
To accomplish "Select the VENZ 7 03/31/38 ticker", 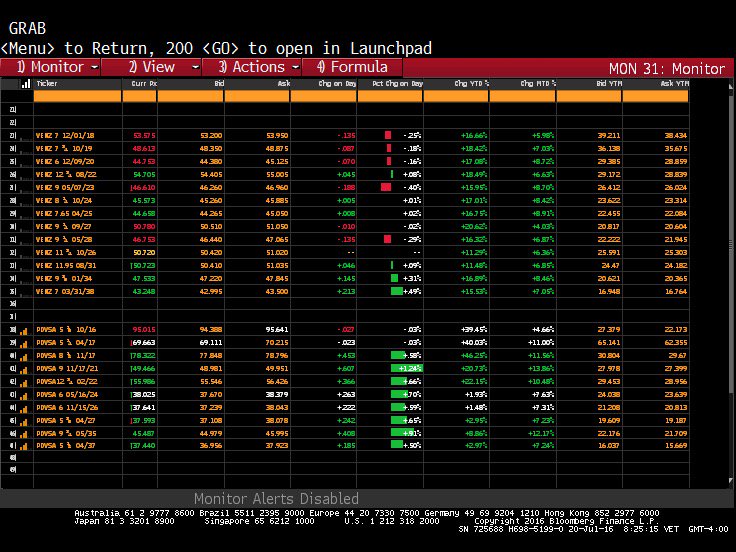I will click(x=65, y=291).
